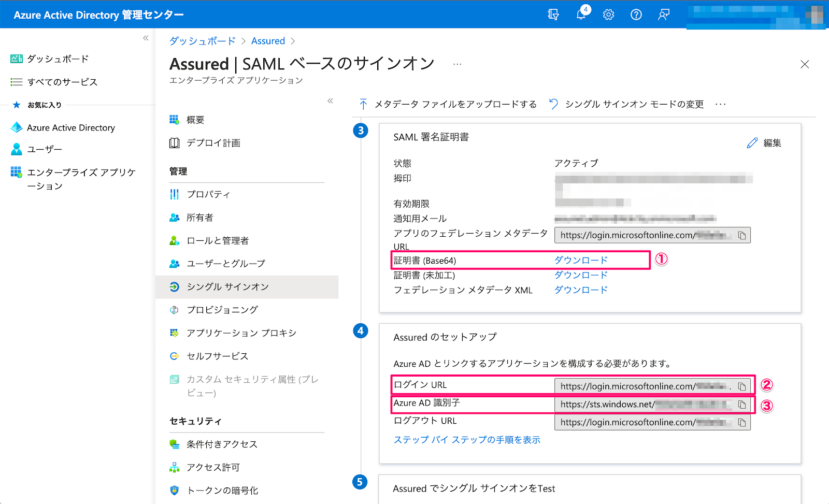Viewport: 829px width, 504px height.
Task: Click the Assured のセットアップ heading
Action: [445, 337]
